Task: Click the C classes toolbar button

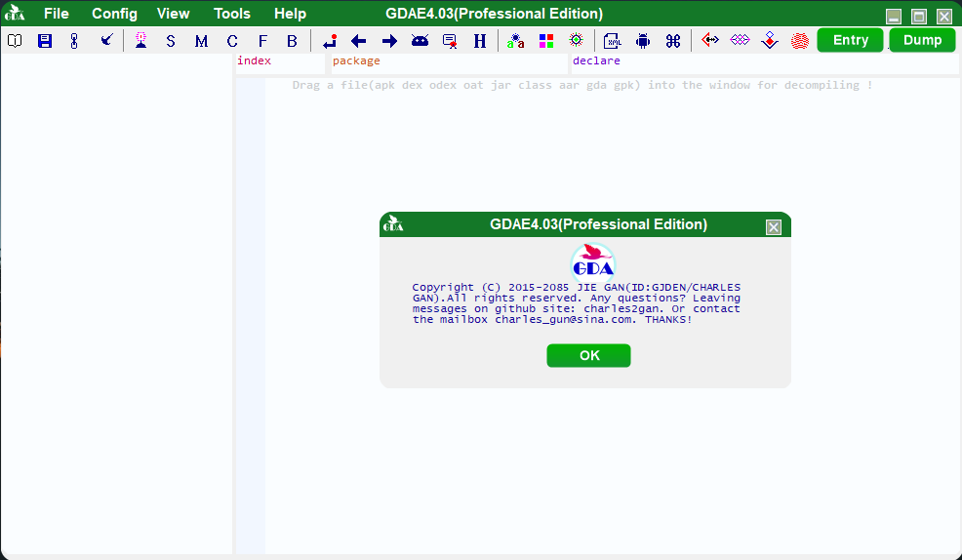Action: tap(232, 41)
